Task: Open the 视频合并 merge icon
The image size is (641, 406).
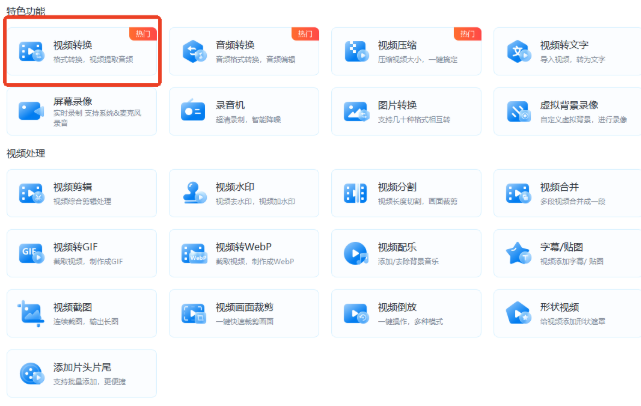Action: [x=518, y=193]
